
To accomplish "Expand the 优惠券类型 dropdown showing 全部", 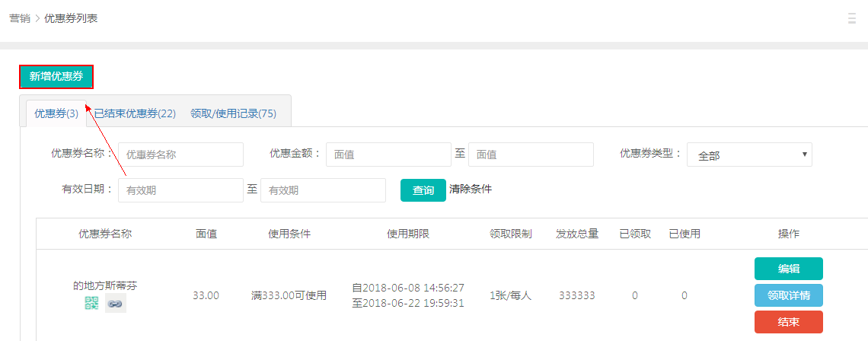I will point(749,155).
